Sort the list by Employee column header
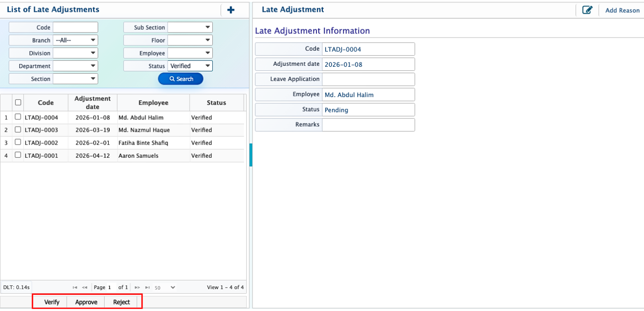Viewport: 644px width, 311px height. (x=153, y=102)
